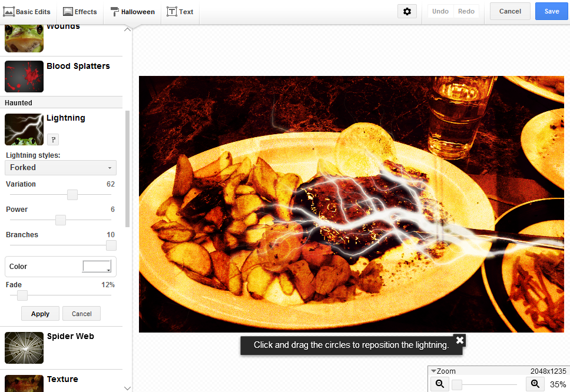Cancel the Lightning effect panel
The image size is (570, 392).
(81, 314)
